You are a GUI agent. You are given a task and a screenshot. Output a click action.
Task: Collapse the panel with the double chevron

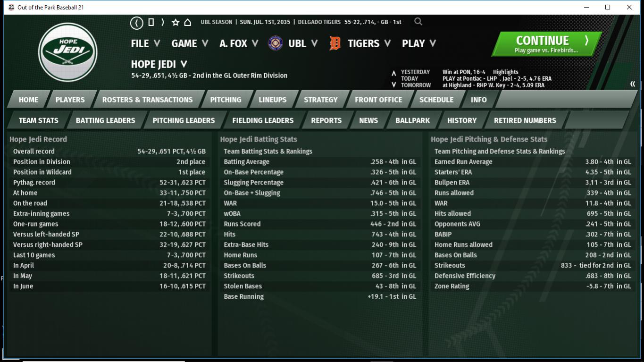pyautogui.click(x=633, y=84)
